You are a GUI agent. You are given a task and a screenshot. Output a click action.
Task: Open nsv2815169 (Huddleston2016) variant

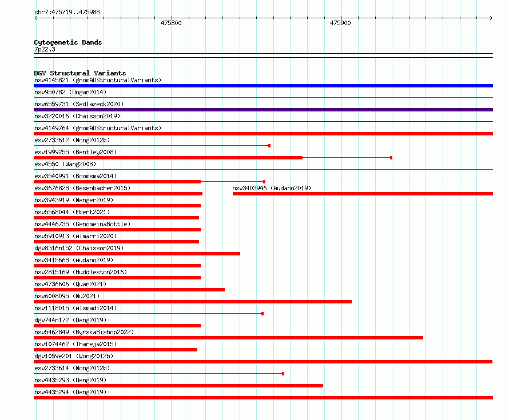(x=81, y=272)
